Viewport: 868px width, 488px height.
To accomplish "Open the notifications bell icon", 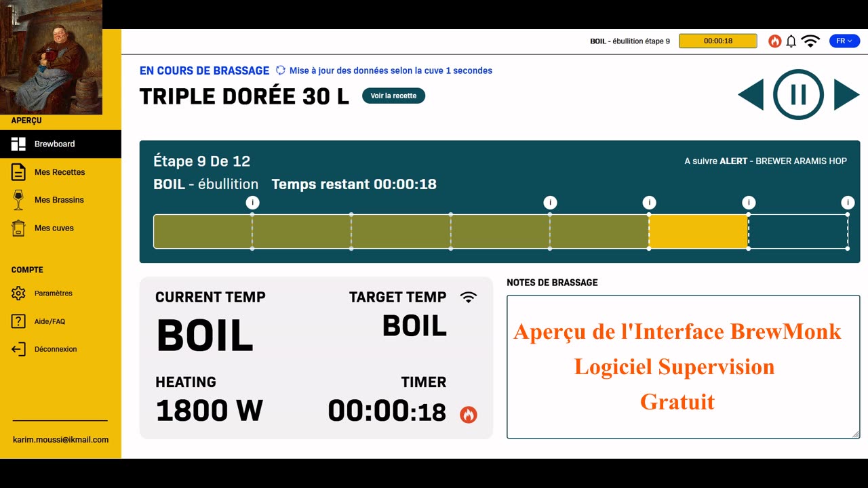I will 791,41.
